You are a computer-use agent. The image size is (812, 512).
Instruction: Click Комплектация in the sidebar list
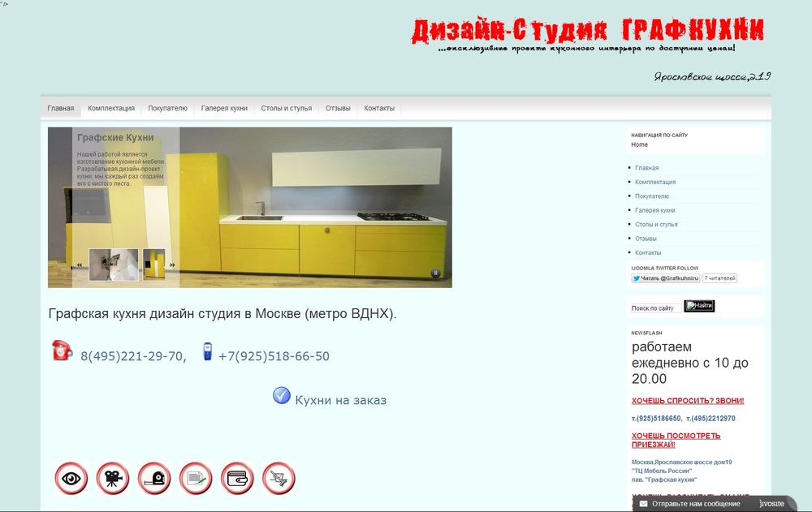coord(655,182)
